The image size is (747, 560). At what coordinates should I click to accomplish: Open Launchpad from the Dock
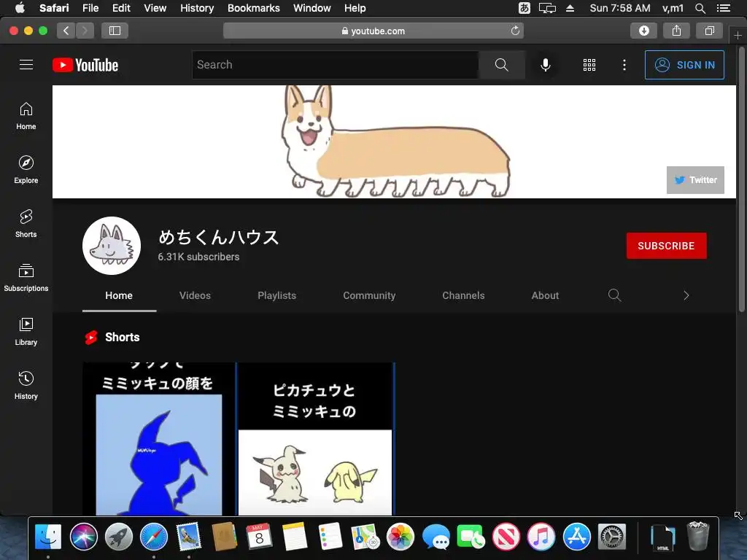tap(119, 537)
